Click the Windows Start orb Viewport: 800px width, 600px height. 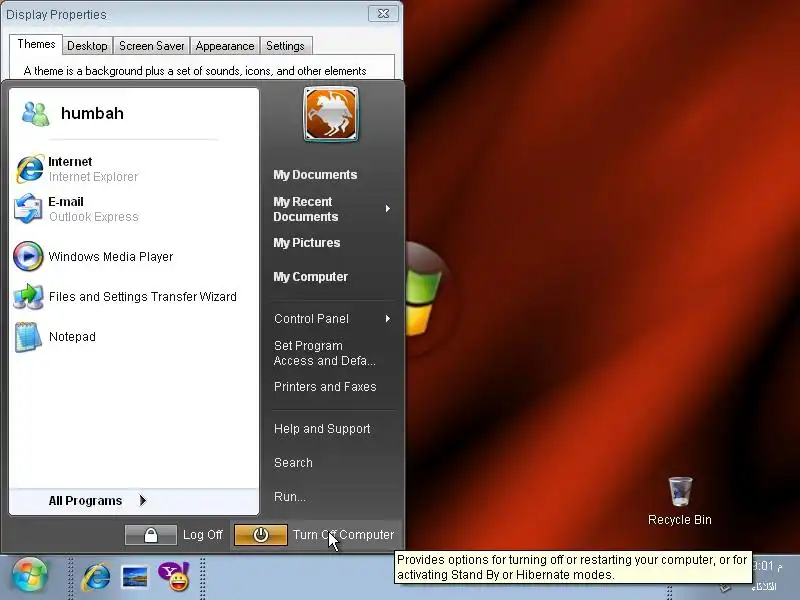30,575
